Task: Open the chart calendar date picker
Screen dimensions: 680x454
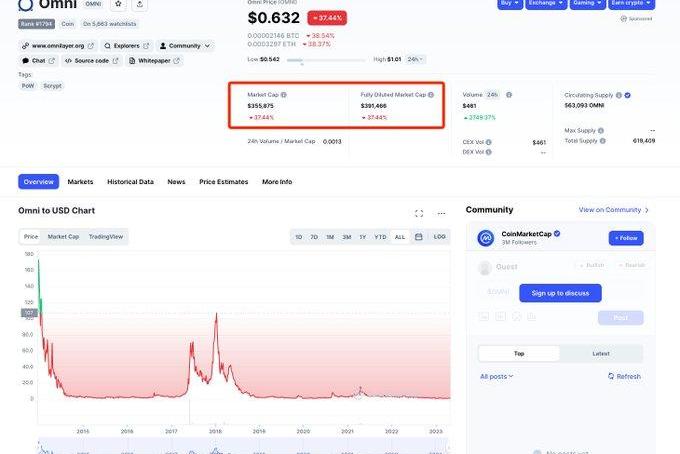Action: point(418,237)
